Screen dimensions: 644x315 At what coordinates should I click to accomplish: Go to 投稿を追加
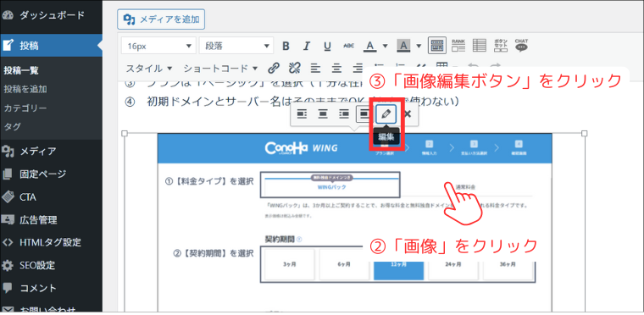25,89
